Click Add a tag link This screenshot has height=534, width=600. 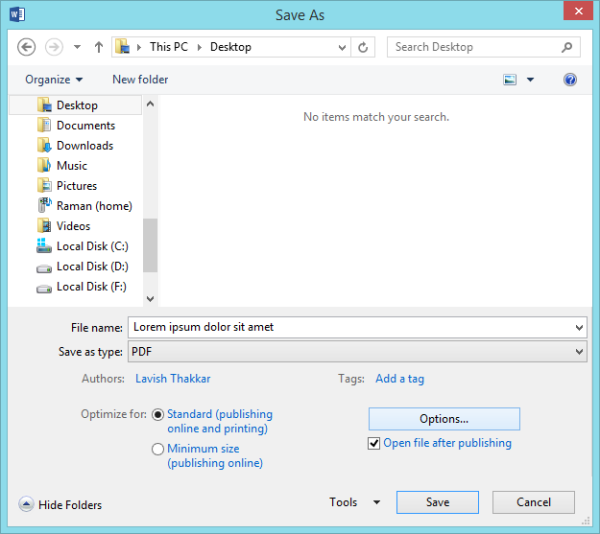(x=399, y=379)
